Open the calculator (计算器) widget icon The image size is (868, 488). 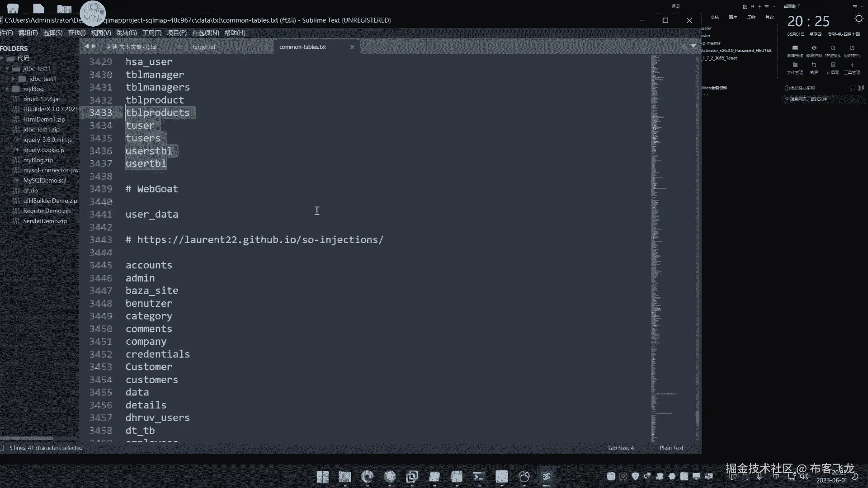coord(833,66)
